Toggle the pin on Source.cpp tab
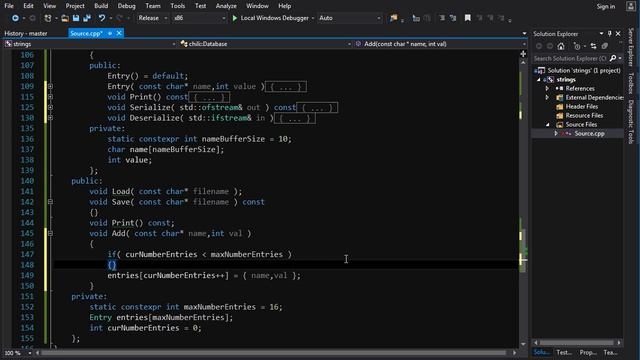The height and width of the screenshot is (360, 640). click(x=110, y=33)
